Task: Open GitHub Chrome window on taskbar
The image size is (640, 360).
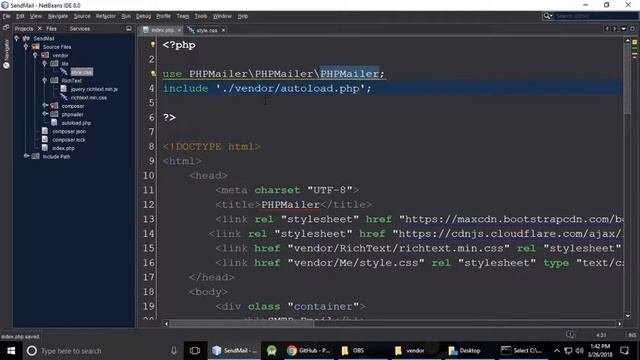Action: tap(309, 351)
